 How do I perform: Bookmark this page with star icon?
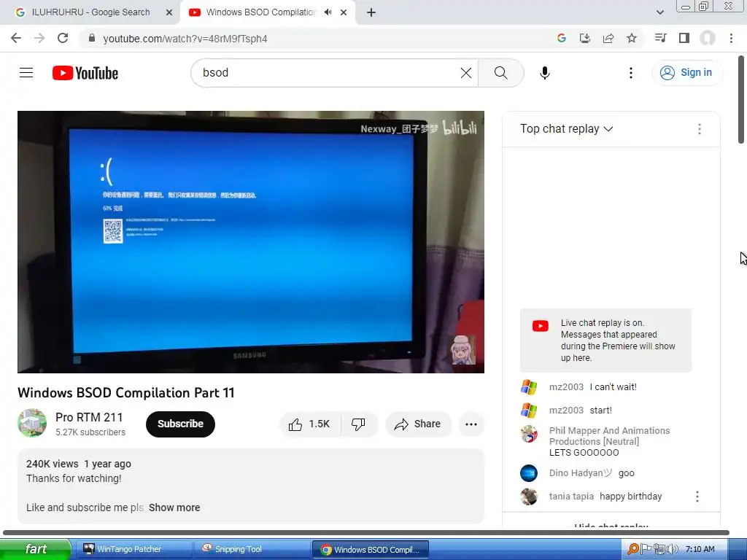[632, 38]
